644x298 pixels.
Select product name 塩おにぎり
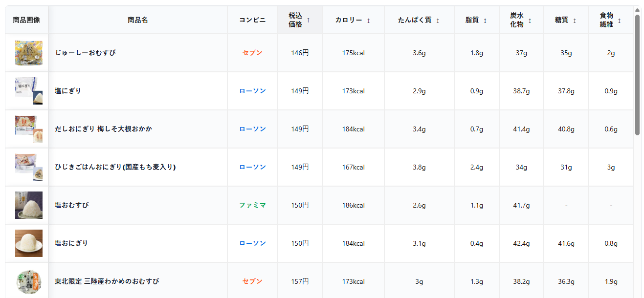tap(71, 243)
